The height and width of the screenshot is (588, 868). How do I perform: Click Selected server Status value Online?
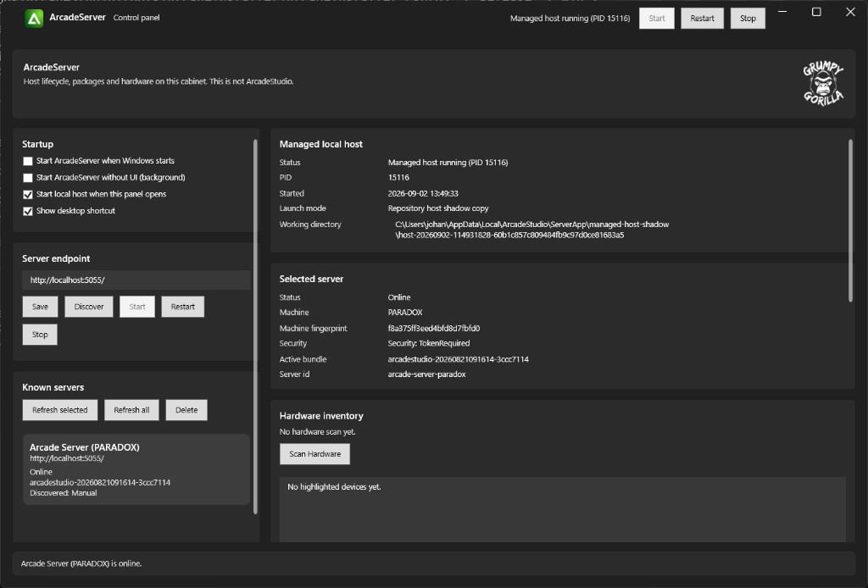[x=399, y=297]
